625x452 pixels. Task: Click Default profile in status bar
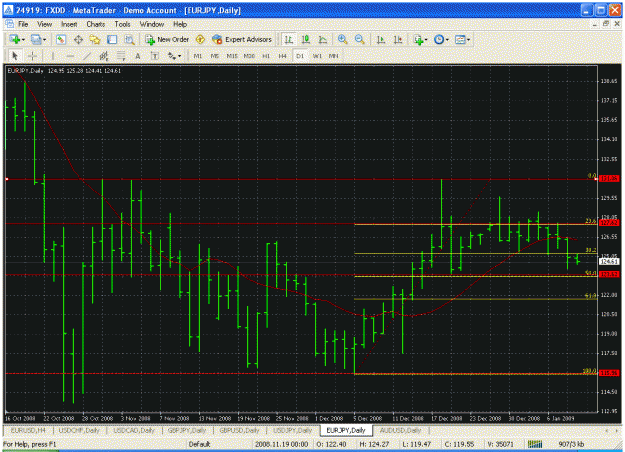pyautogui.click(x=199, y=444)
